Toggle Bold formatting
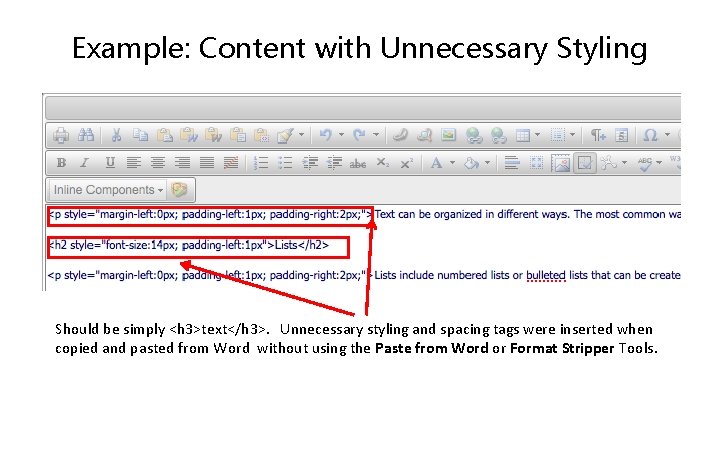Viewport: 720px width, 450px height. coord(61,163)
